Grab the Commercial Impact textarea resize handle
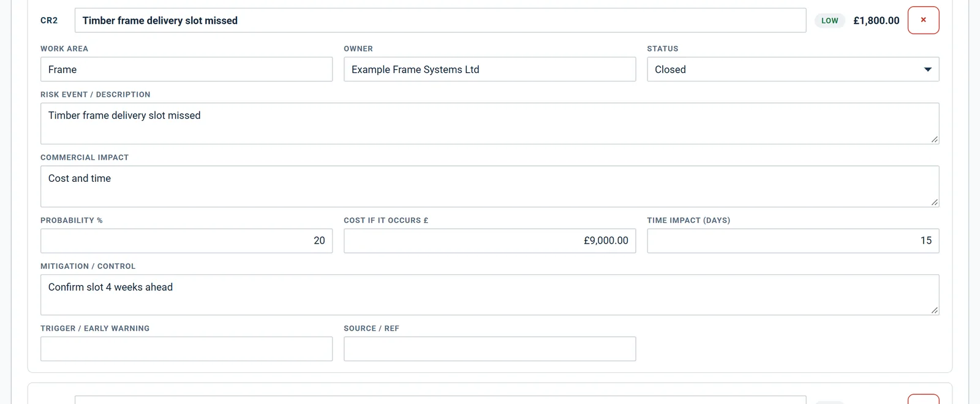 click(934, 202)
